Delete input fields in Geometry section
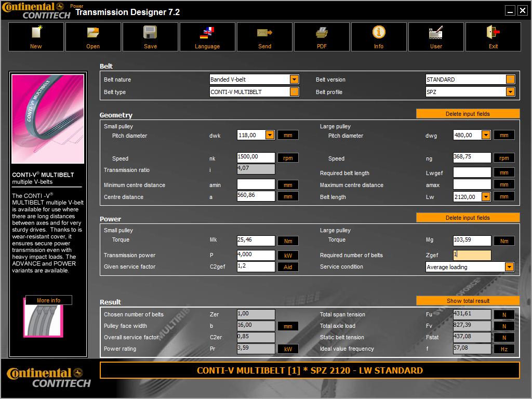The height and width of the screenshot is (399, 532). [468, 114]
